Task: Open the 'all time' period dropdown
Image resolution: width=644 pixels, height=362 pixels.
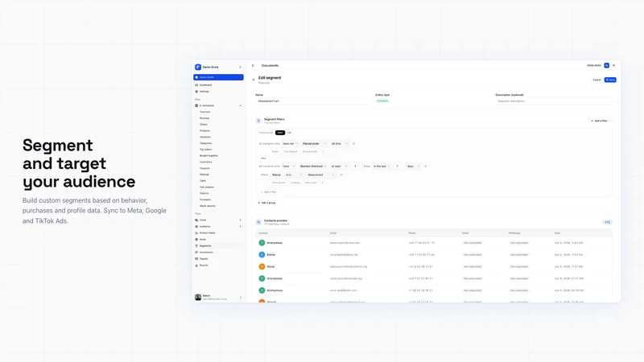Action: [339, 144]
